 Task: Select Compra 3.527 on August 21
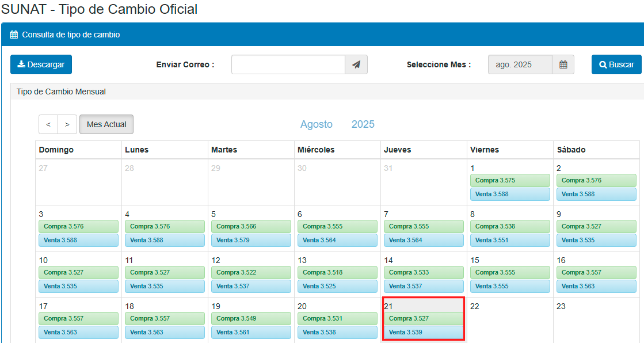click(x=424, y=318)
